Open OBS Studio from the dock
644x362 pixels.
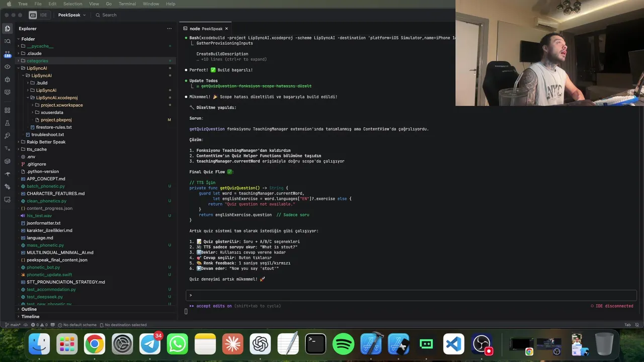[x=481, y=344]
